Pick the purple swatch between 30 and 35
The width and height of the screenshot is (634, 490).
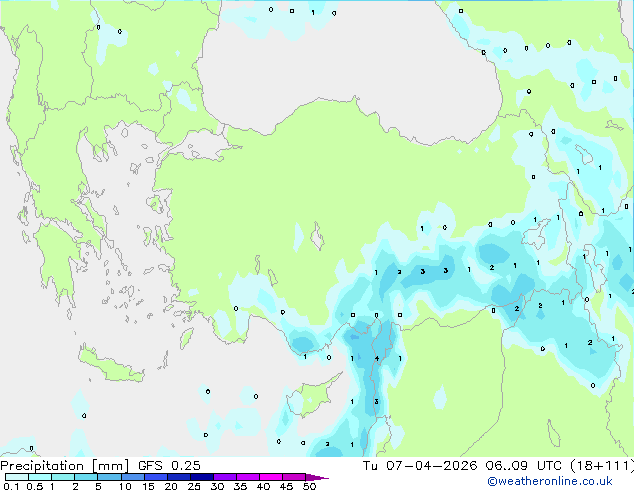225,477
